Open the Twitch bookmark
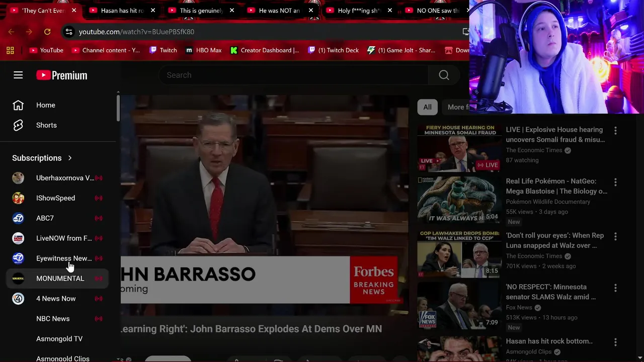Viewport: 644px width, 362px height. (x=163, y=50)
